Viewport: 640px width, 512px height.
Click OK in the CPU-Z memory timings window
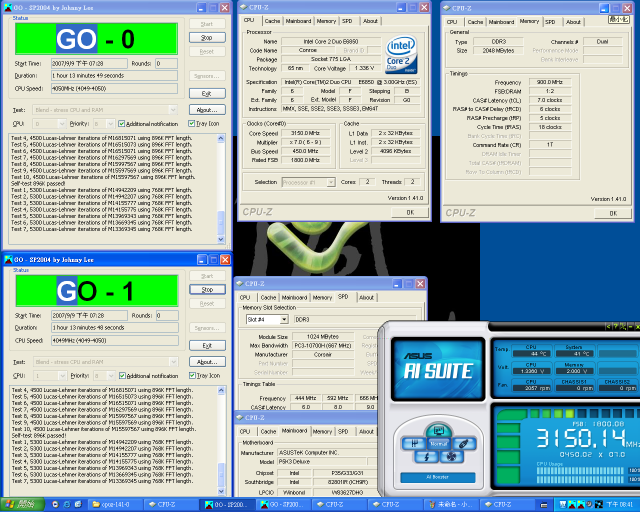click(613, 213)
